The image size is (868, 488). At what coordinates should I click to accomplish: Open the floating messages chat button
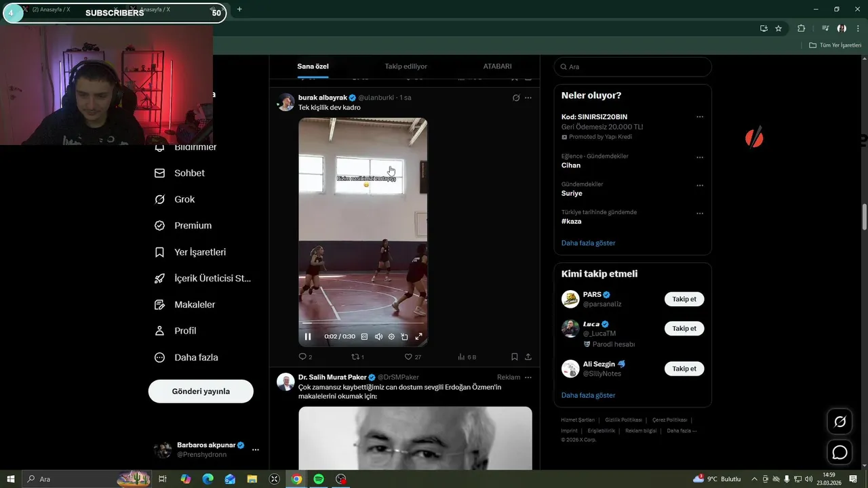tap(840, 452)
